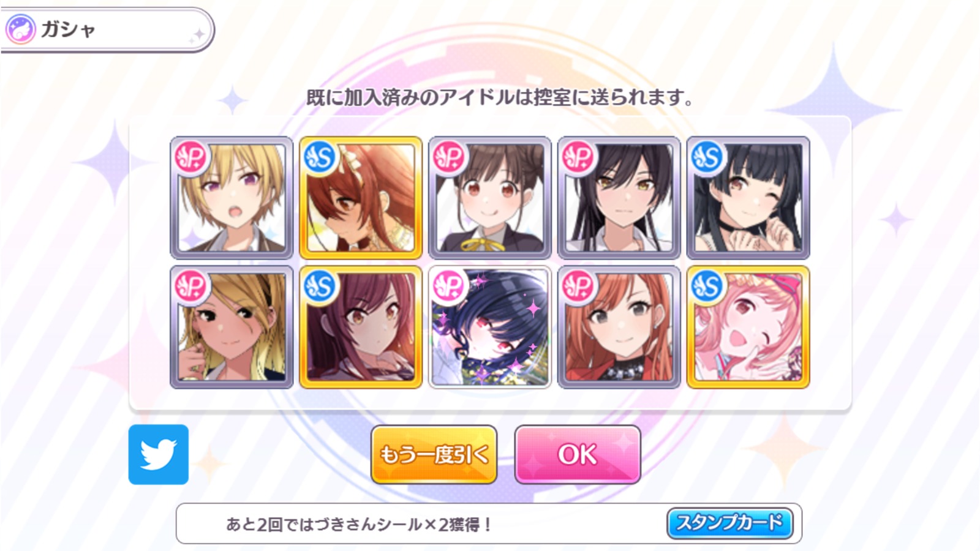Select the sparkling dark-blue-haired idol card
This screenshot has height=551, width=980.
coord(490,327)
